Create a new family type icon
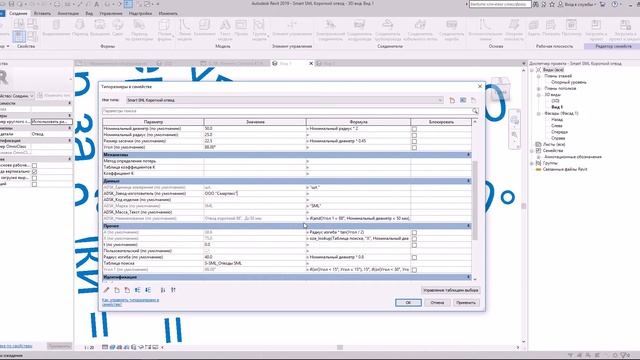Viewport: 640px width, 360px height. tap(452, 100)
